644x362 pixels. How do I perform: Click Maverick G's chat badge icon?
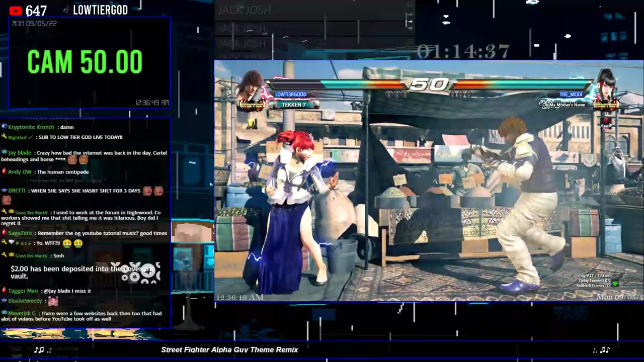[x=4, y=313]
